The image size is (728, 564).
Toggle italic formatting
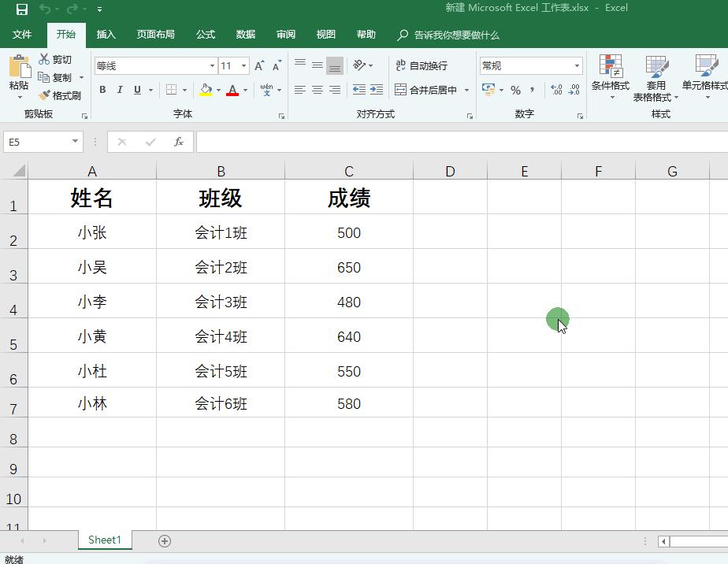[118, 90]
